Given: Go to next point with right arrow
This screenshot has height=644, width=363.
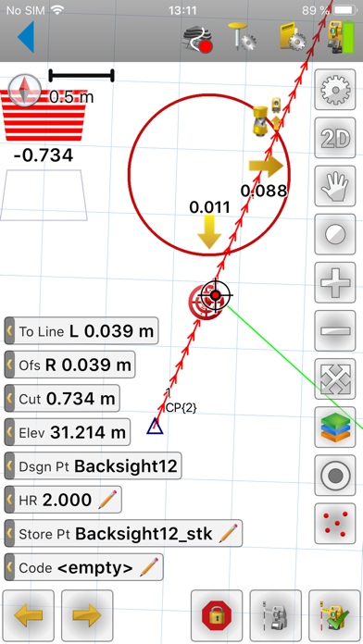Looking at the screenshot, I should tap(87, 615).
